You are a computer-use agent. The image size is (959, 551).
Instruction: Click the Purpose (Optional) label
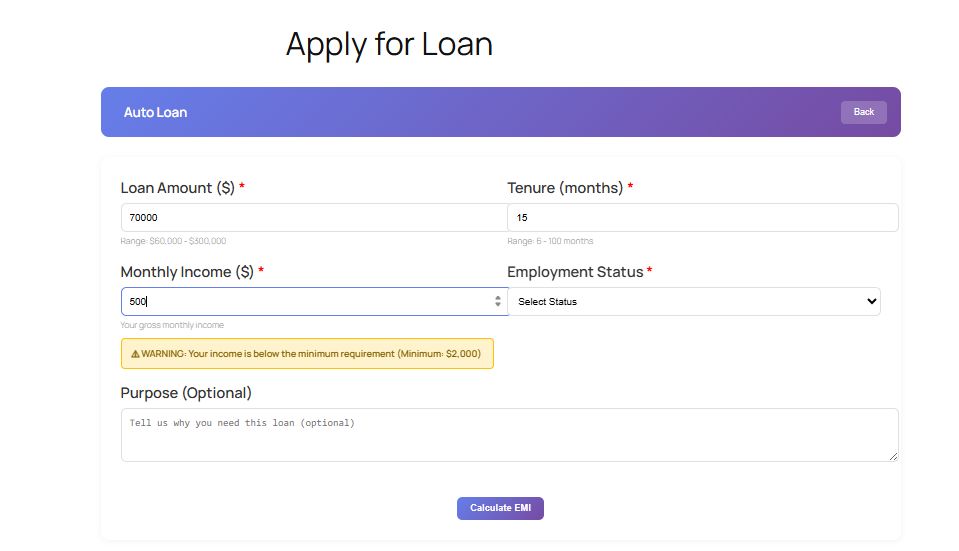(x=186, y=393)
